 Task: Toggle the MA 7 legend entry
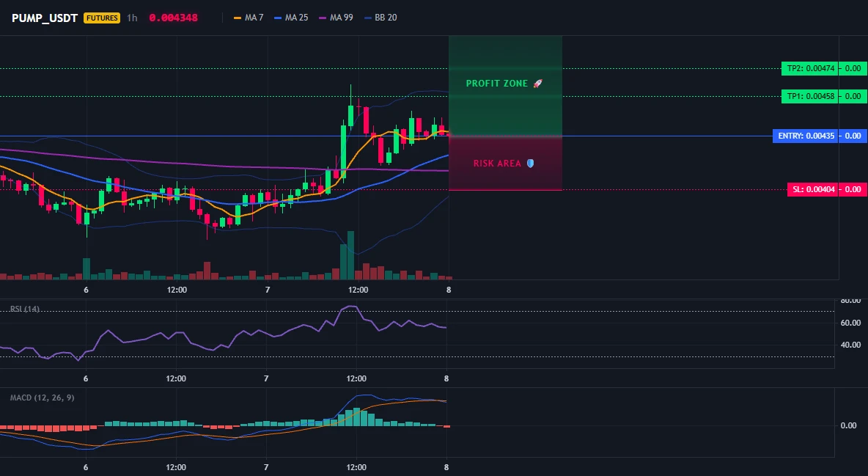click(249, 18)
